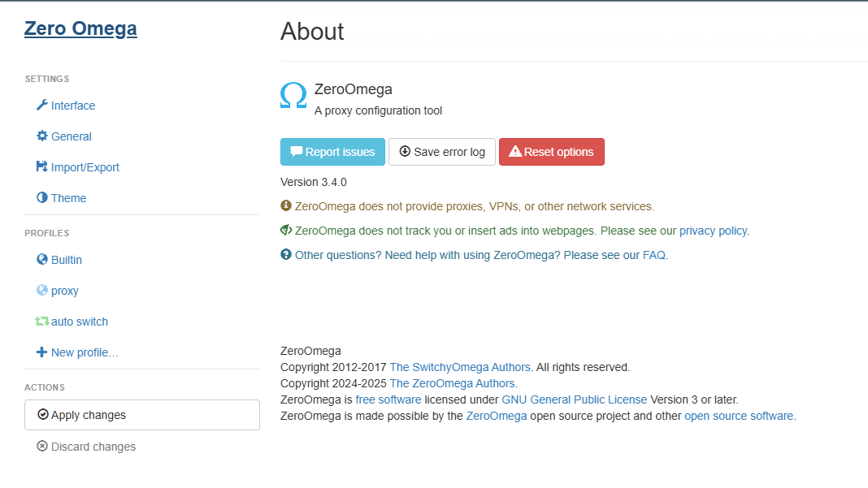Click the SETTINGS section header
Viewport: 868px width, 488px height.
click(x=47, y=79)
